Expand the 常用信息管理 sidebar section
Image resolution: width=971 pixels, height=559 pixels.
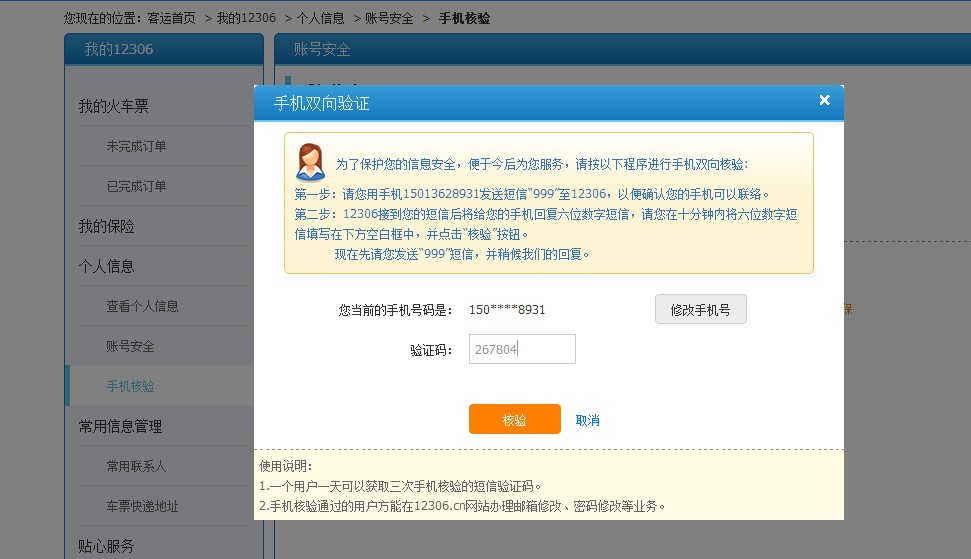coord(120,426)
